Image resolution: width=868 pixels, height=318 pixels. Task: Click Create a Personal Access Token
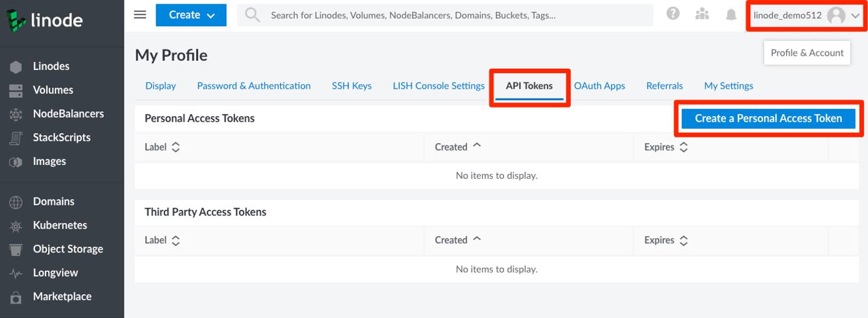(768, 118)
